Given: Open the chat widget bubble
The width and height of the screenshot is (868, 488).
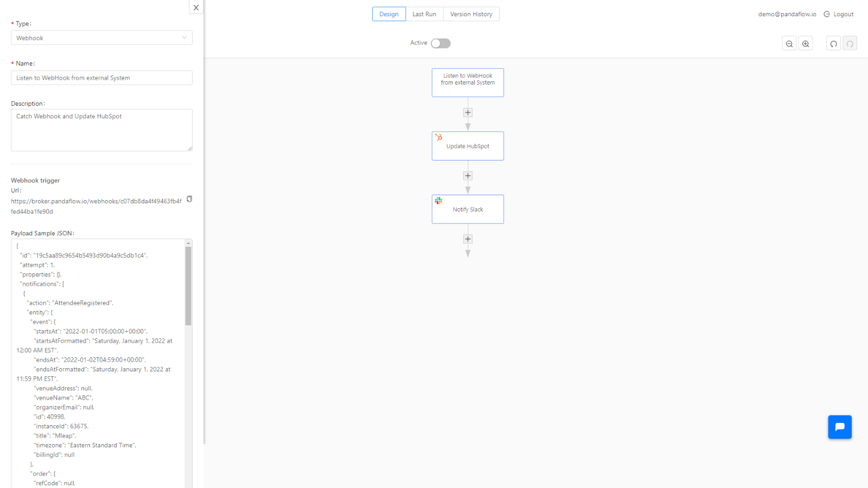Looking at the screenshot, I should pyautogui.click(x=840, y=427).
